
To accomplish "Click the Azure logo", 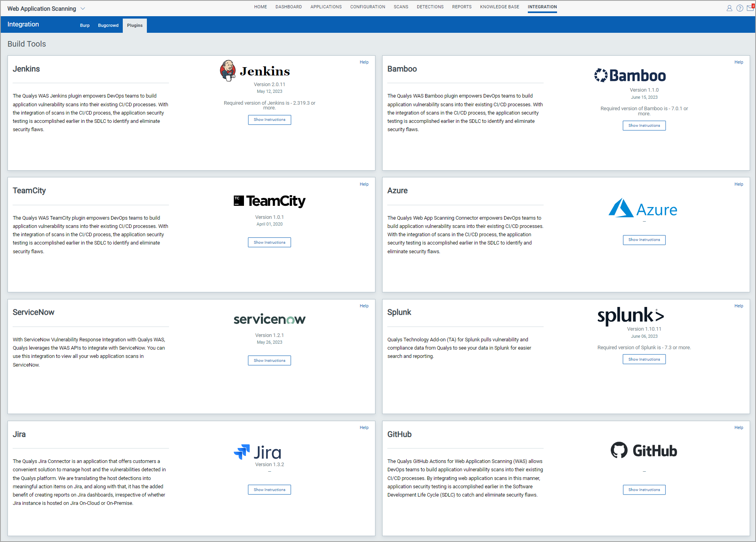I will [643, 208].
